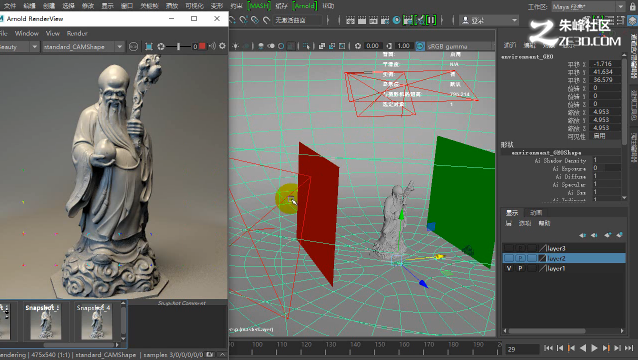Edit the Scale X value 4.953
This screenshot has height=360, width=638.
coord(605,111)
